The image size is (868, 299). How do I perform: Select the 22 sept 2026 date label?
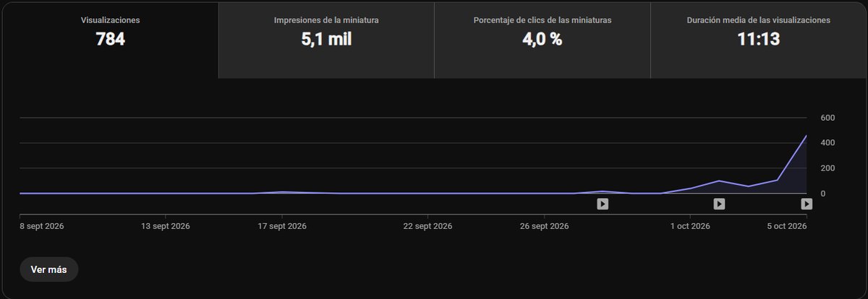point(427,226)
